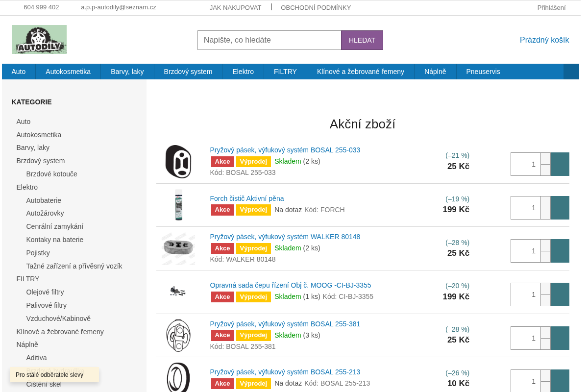Viewport: 588px width, 392px height.
Task: Select Olejové filtry in the sidebar
Action: [45, 292]
